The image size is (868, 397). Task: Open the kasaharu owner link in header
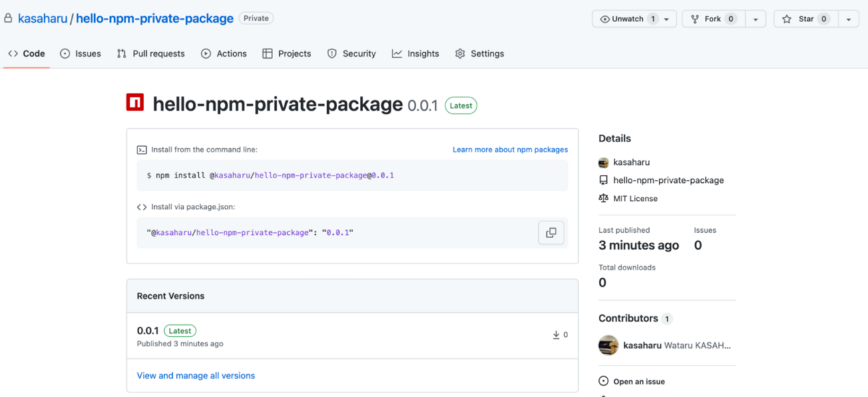coord(43,19)
